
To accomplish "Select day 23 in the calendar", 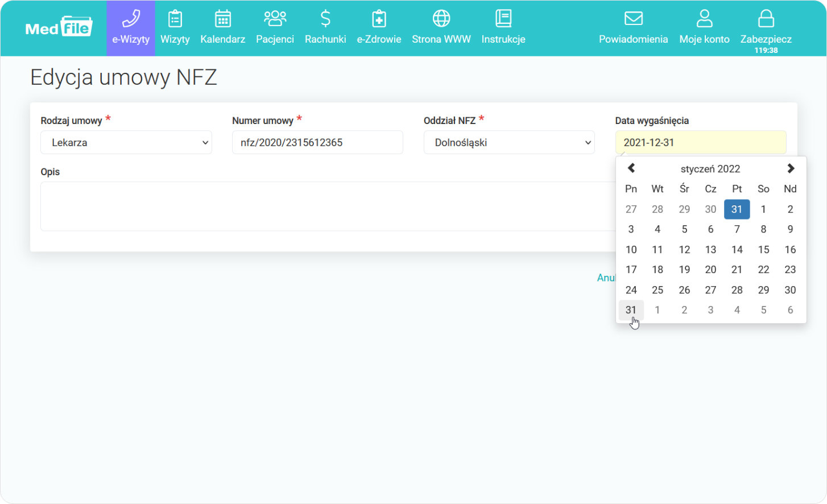I will (x=790, y=270).
